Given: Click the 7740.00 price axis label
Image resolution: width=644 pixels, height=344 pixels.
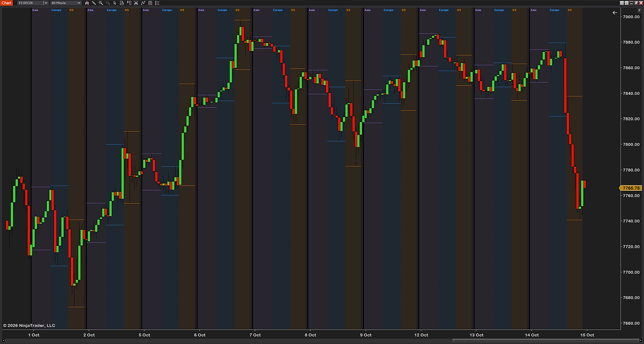Looking at the screenshot, I should pos(631,221).
